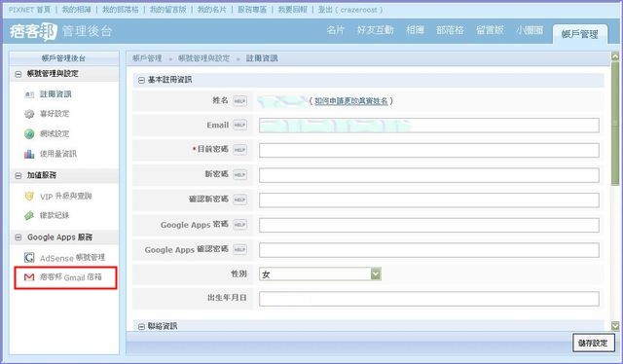Click the HELP icon beside 姓名
Screen dimensions: 623x364
[x=239, y=101]
